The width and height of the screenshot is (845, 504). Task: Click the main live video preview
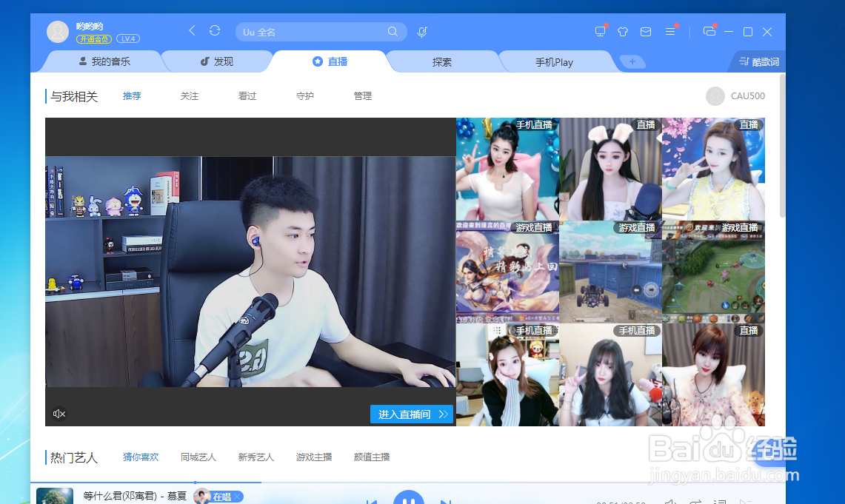250,272
